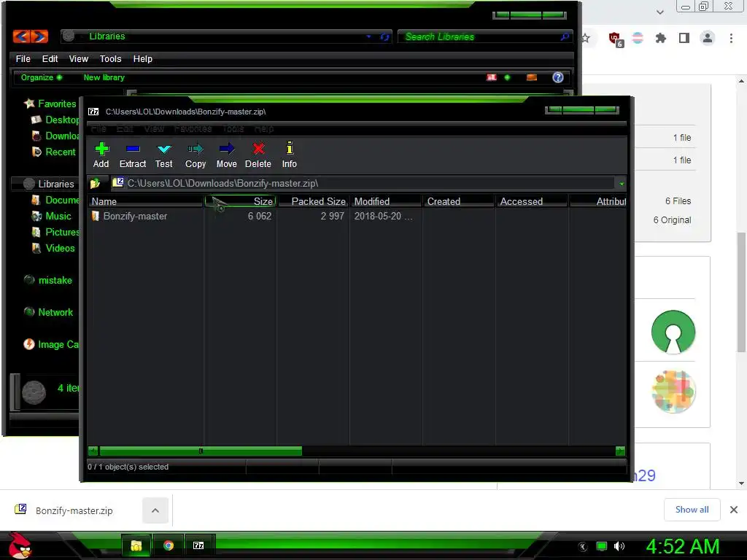Bookmark this page with star icon

coord(586,38)
